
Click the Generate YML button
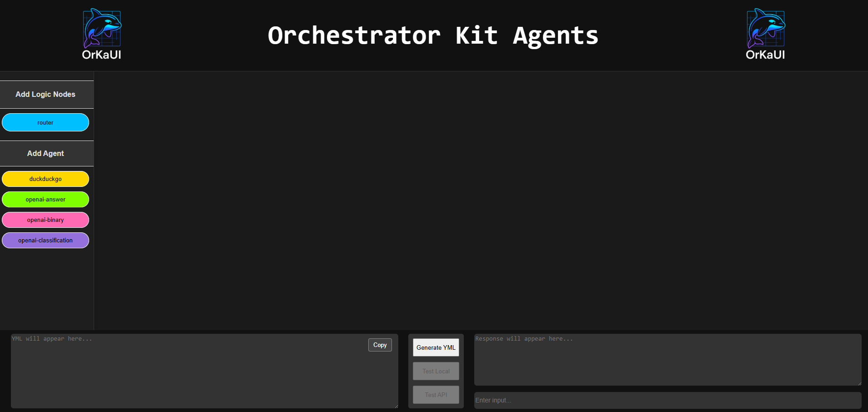coord(436,347)
